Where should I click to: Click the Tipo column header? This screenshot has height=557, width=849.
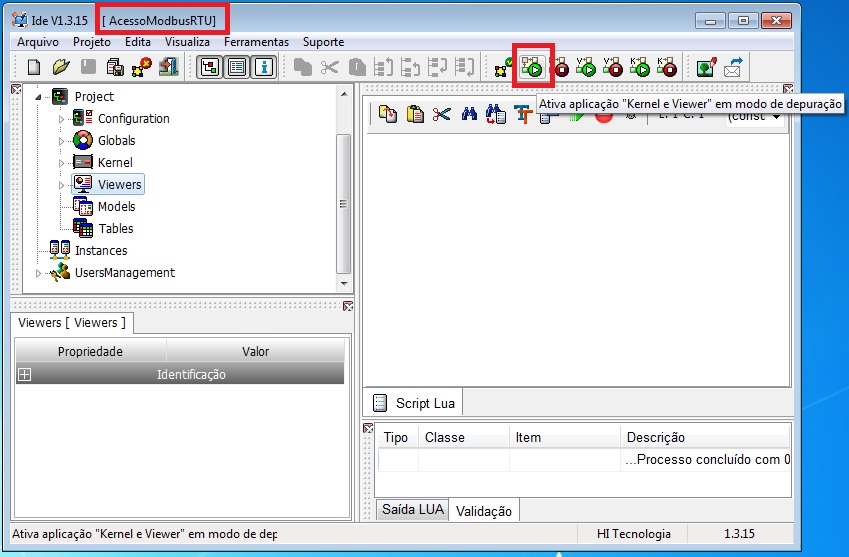(396, 437)
